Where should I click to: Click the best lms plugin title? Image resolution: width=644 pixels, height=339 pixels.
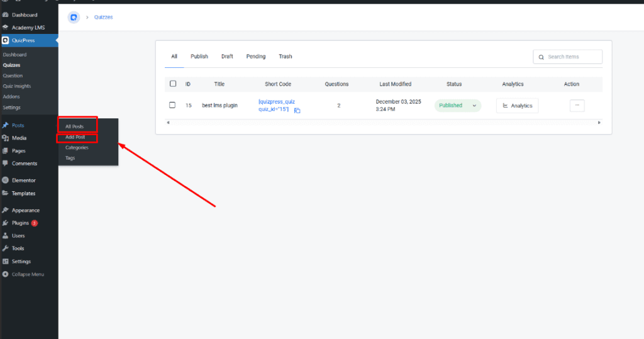[219, 105]
